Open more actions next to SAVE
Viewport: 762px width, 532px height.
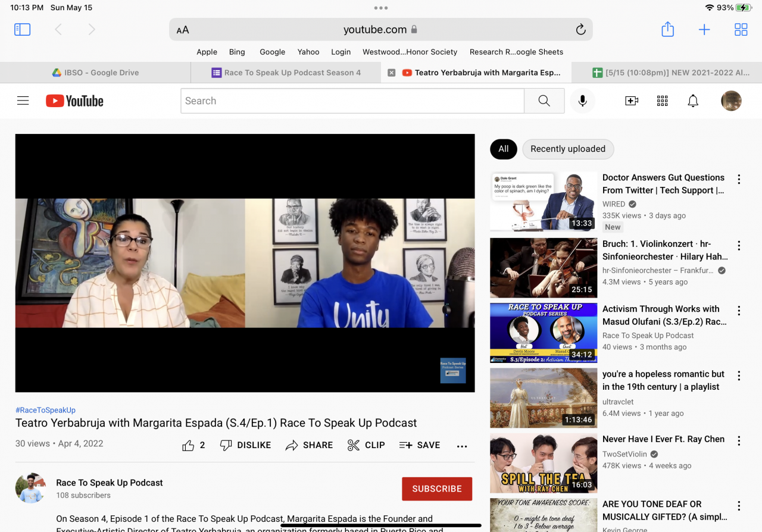(x=462, y=446)
